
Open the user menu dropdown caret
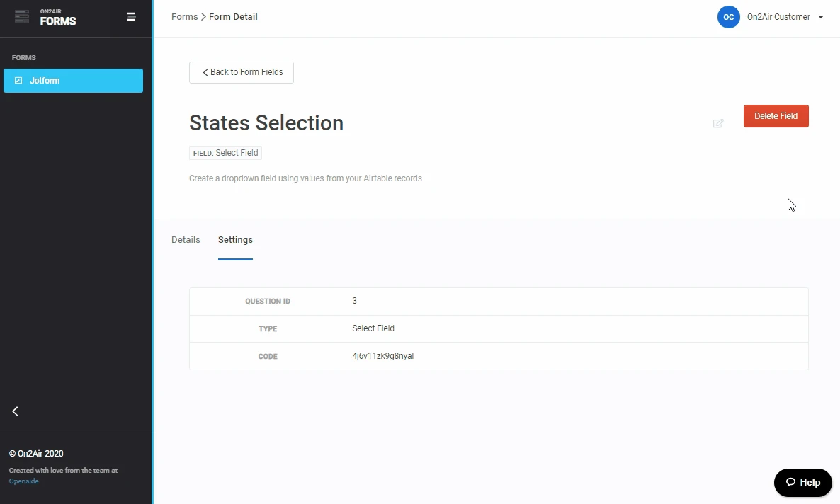821,17
